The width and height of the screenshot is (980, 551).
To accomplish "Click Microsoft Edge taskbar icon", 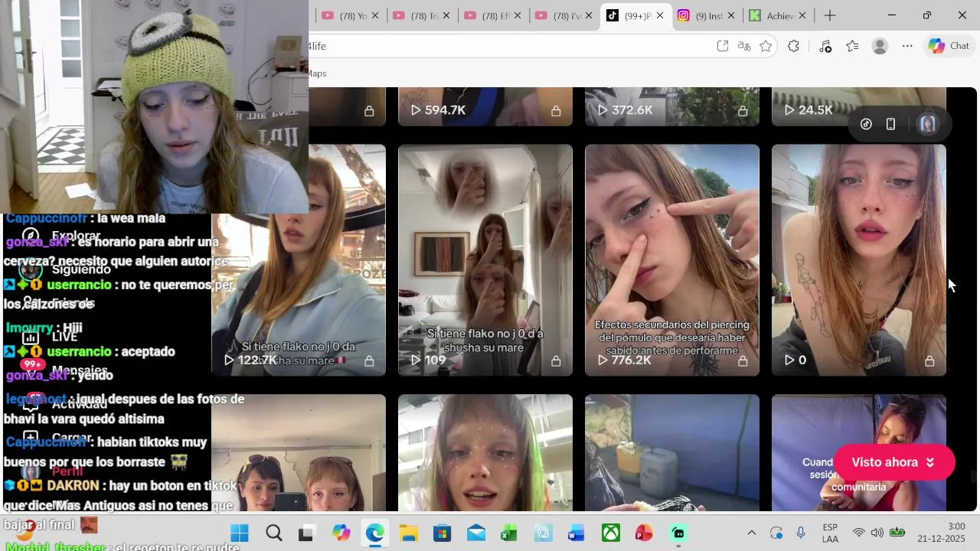I will (374, 533).
